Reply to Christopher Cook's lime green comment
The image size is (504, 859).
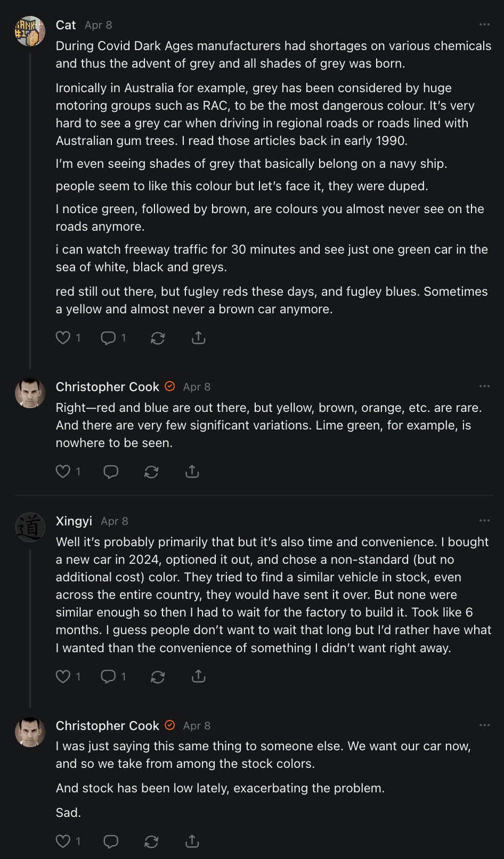(x=111, y=472)
